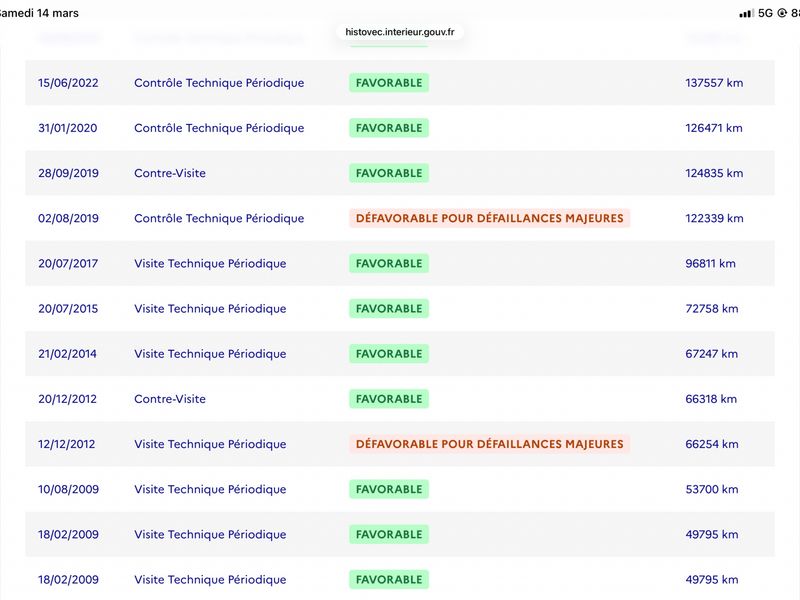
Task: Click the FAVORABLE badge for 21/02/2014
Action: tap(389, 354)
